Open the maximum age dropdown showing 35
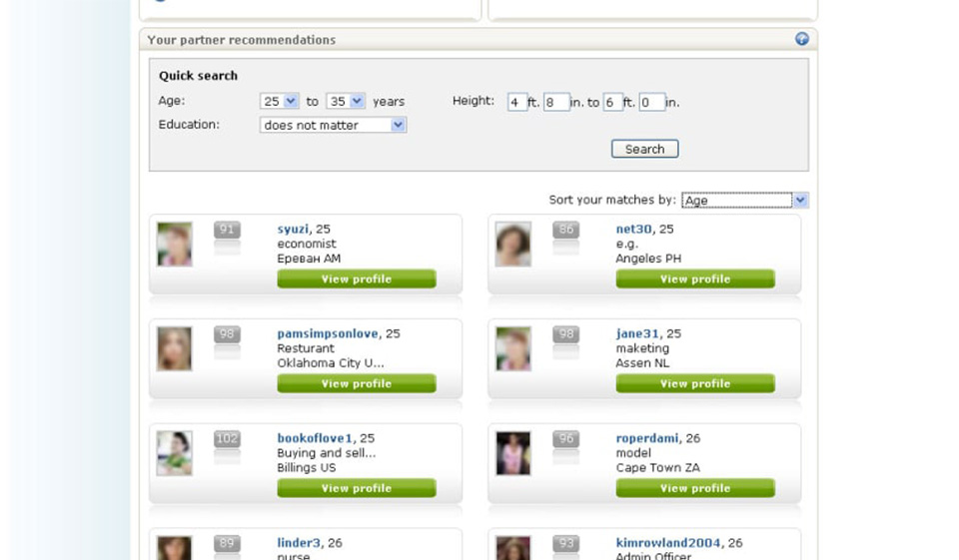The image size is (959, 560). (x=346, y=102)
